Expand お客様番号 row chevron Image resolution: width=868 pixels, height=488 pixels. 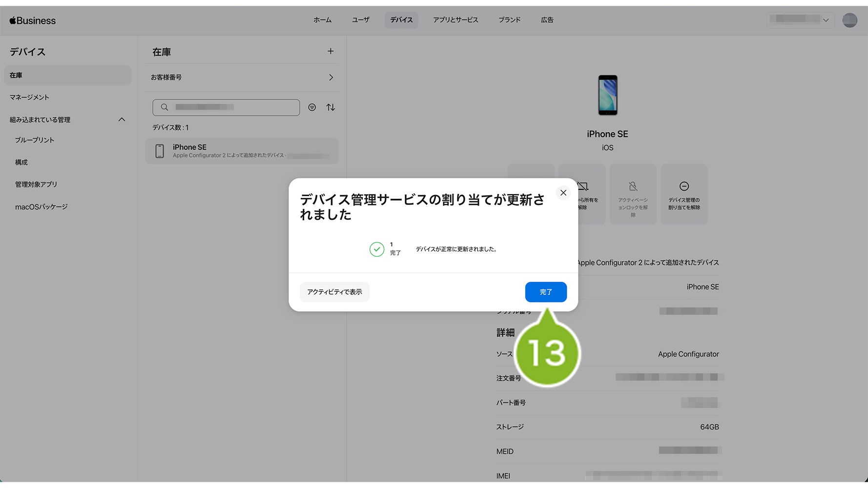coord(331,78)
